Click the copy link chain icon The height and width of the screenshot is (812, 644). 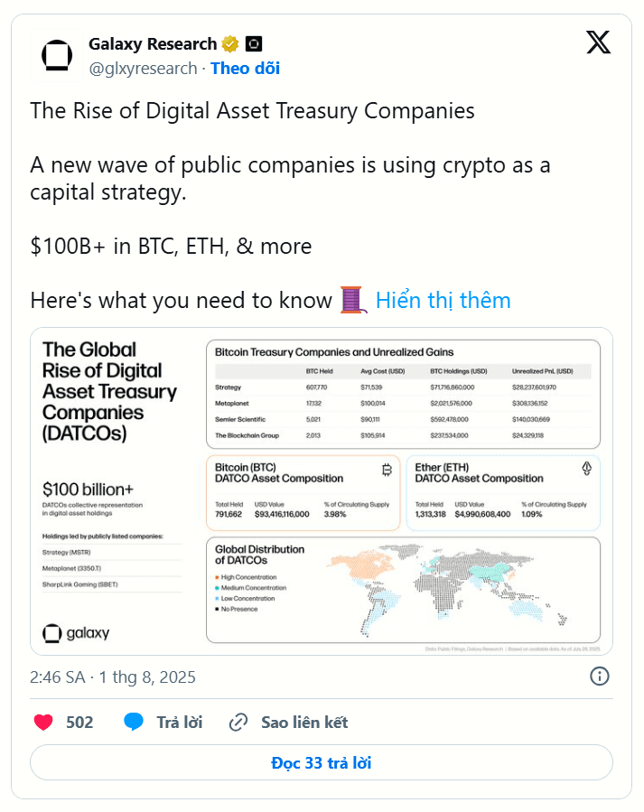[x=238, y=722]
